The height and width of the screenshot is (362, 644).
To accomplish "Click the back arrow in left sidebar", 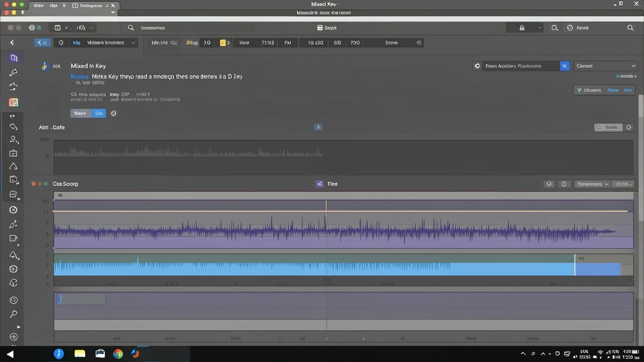I will (x=12, y=42).
